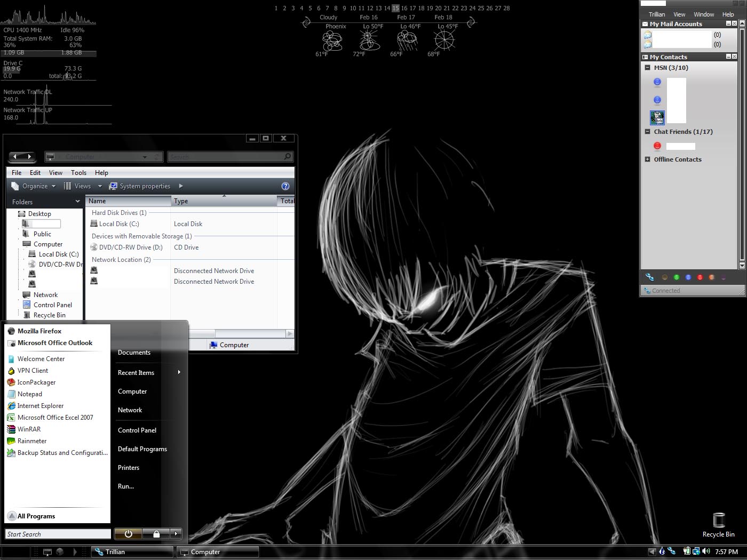
Task: Click the orange status dot in Trillian
Action: [x=711, y=277]
